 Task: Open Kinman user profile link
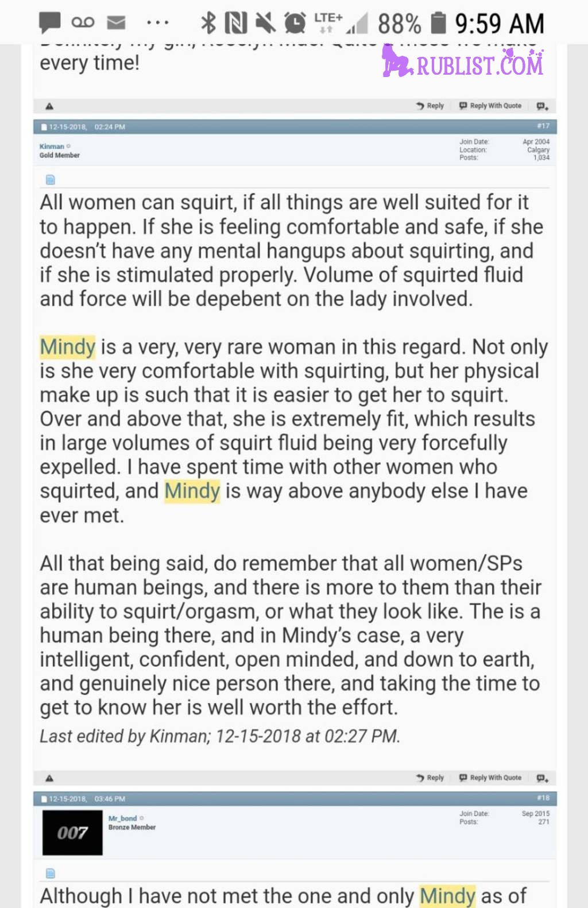point(52,147)
